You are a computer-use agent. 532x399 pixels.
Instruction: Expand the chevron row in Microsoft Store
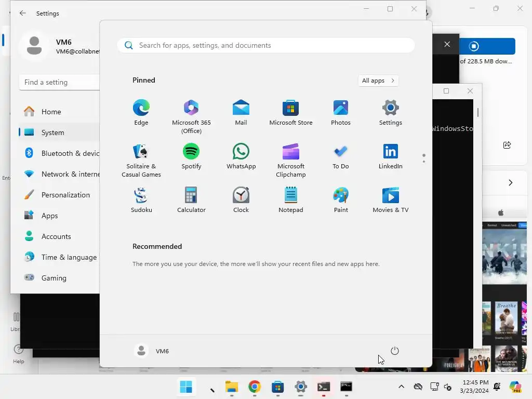(510, 182)
